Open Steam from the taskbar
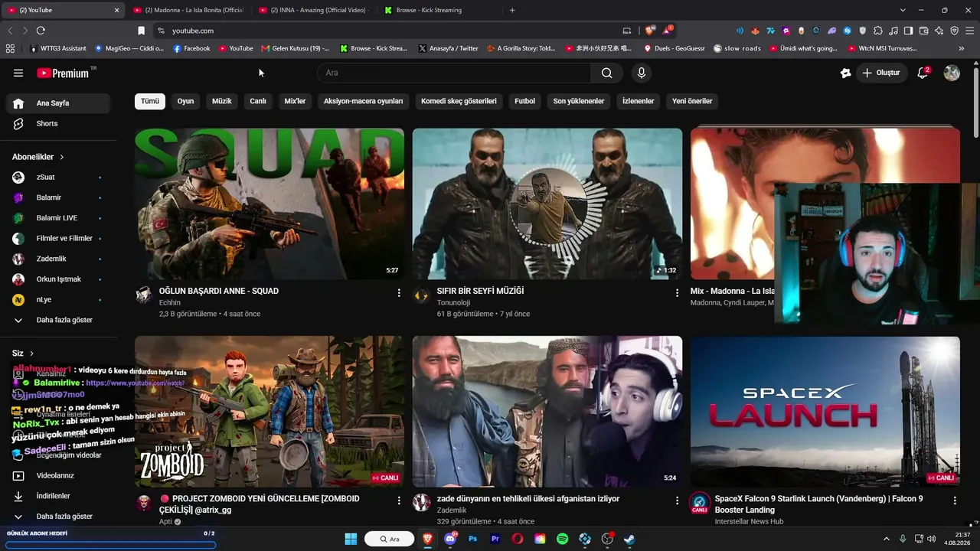 coord(629,539)
